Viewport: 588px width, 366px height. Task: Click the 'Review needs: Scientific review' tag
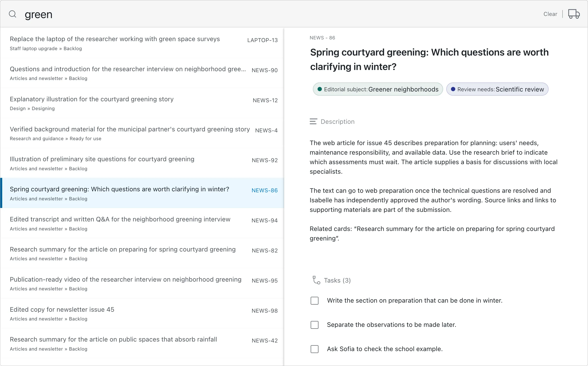click(x=497, y=89)
